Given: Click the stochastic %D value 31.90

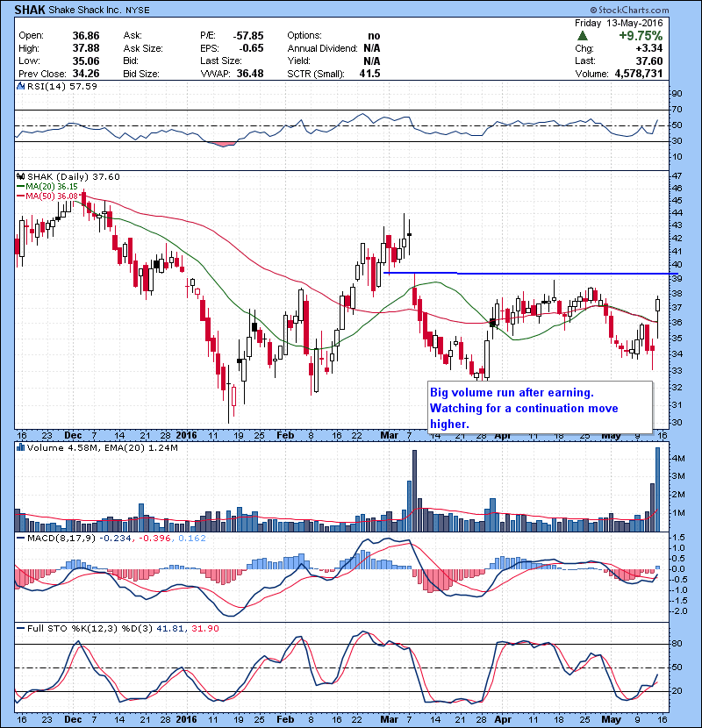Looking at the screenshot, I should click(x=204, y=629).
